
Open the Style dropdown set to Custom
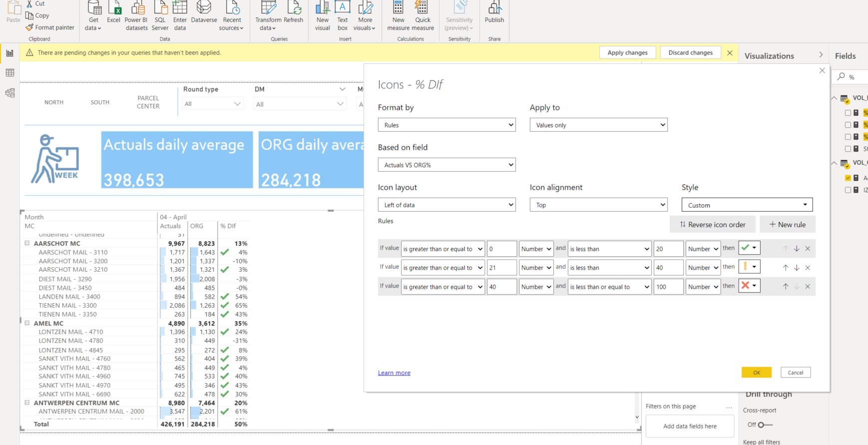point(747,205)
